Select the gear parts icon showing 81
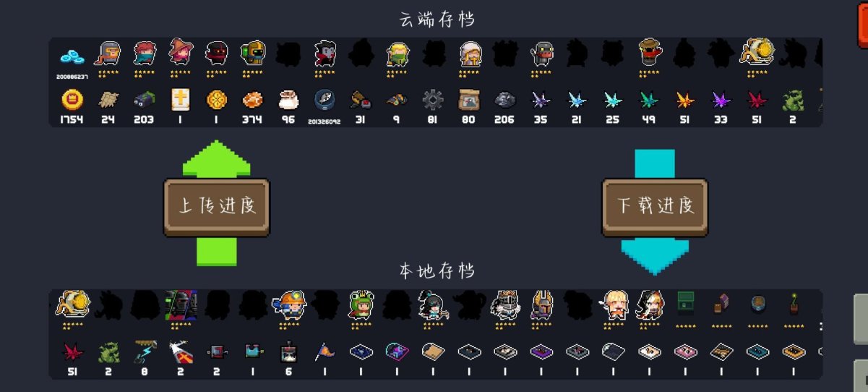 (x=432, y=100)
